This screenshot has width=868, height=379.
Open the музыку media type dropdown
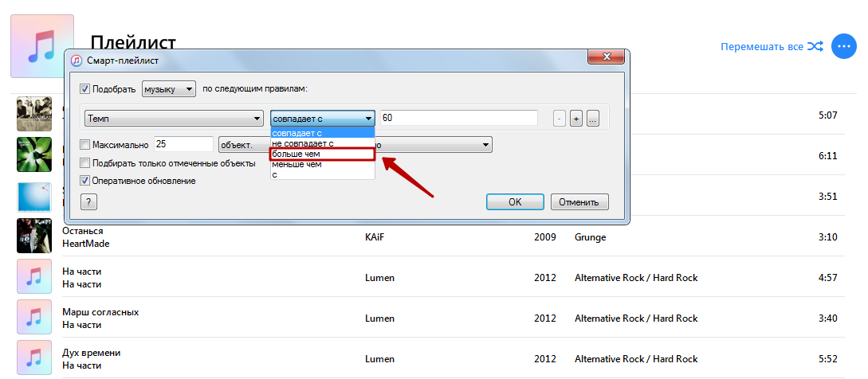[168, 89]
